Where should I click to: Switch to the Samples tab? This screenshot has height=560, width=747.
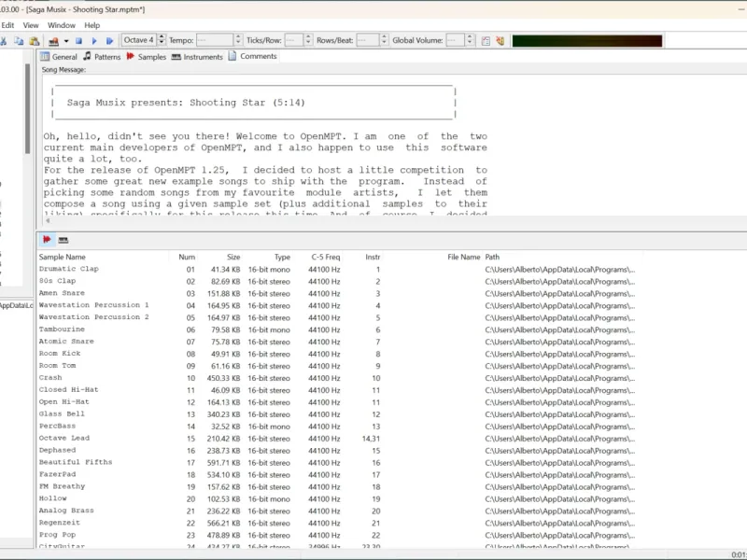point(147,57)
